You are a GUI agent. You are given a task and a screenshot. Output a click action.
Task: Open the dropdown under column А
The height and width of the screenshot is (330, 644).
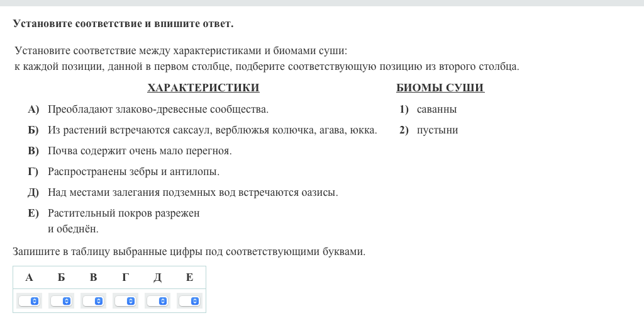29,301
